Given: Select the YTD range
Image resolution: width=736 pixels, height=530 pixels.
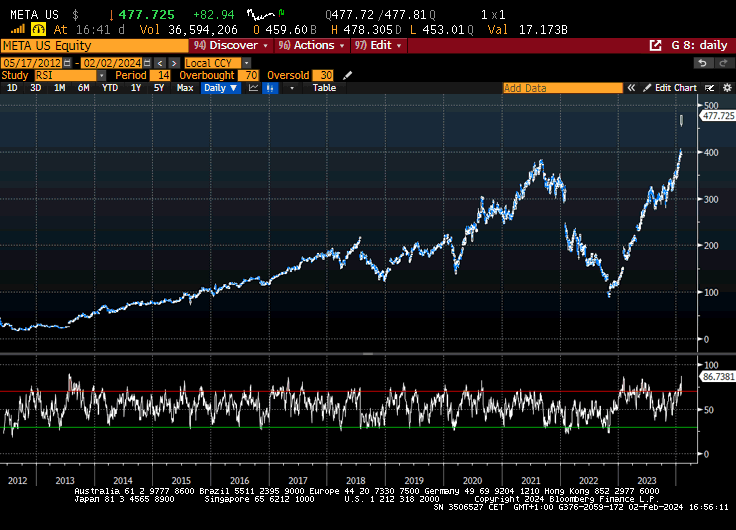Looking at the screenshot, I should [x=110, y=88].
